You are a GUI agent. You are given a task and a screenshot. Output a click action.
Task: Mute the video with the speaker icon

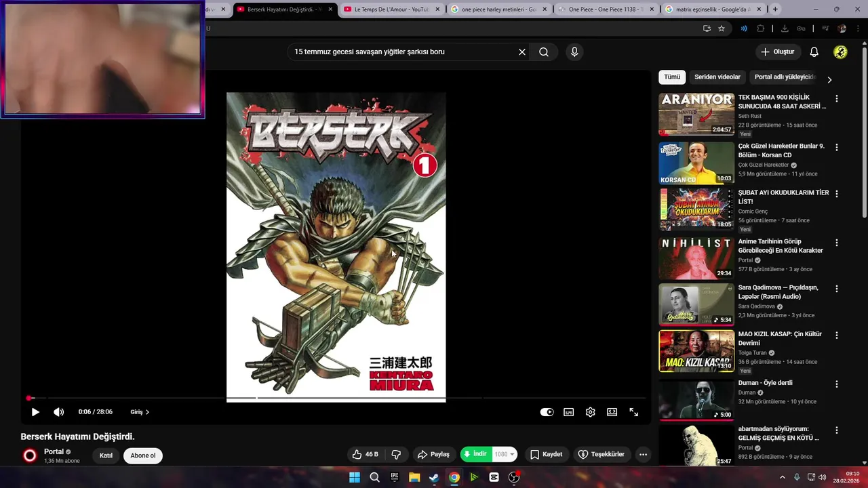click(59, 412)
